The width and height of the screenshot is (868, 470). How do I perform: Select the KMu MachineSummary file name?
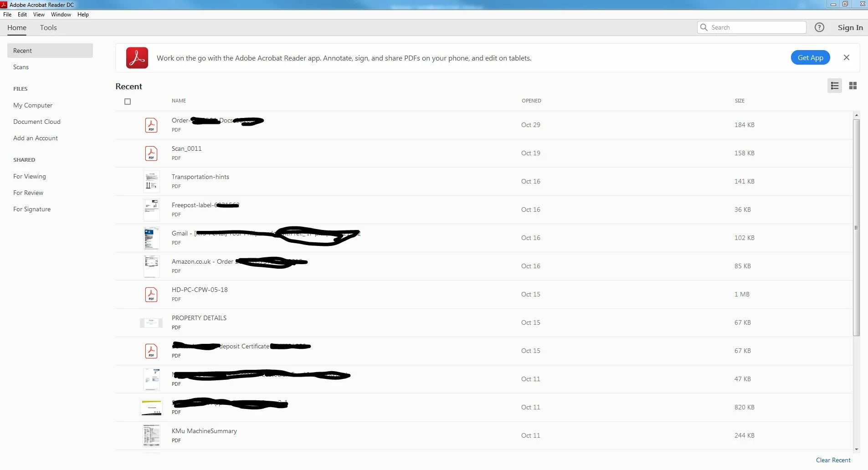204,431
